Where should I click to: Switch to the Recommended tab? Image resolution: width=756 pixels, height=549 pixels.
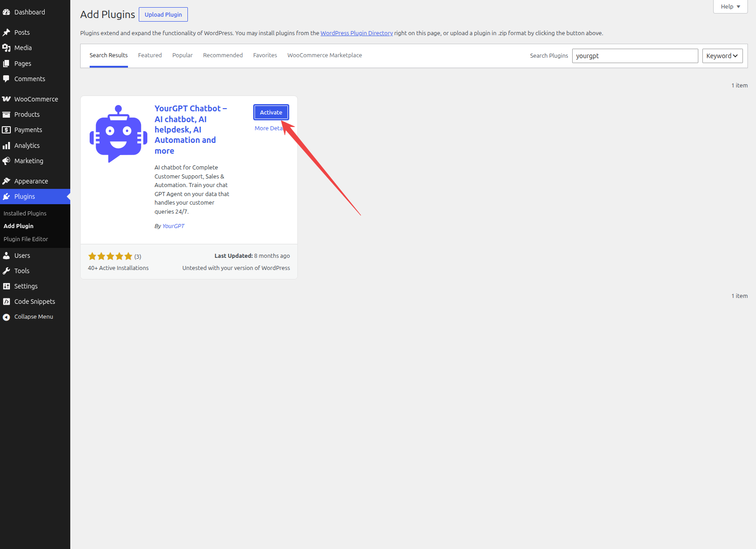click(223, 55)
